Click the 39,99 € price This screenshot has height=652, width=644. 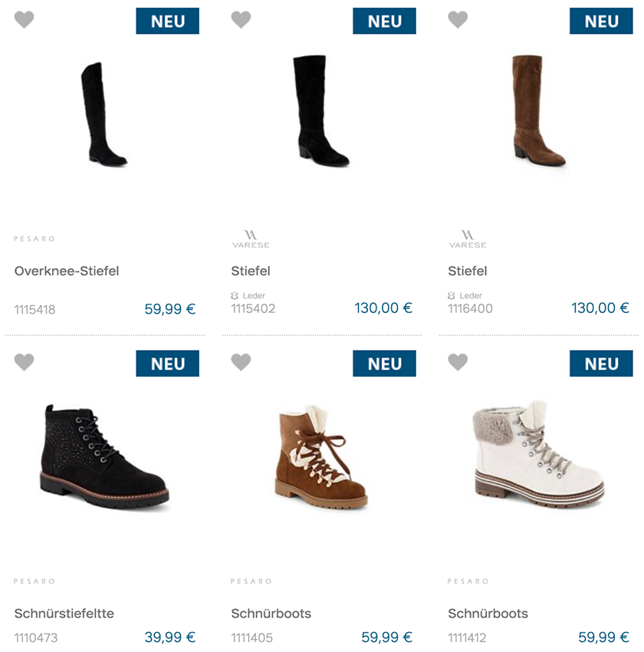[x=170, y=637]
